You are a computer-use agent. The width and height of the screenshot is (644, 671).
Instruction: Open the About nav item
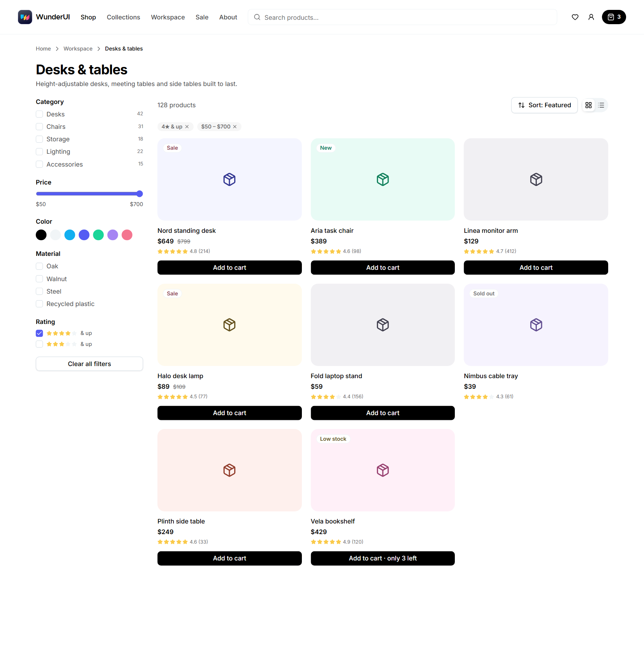click(228, 17)
